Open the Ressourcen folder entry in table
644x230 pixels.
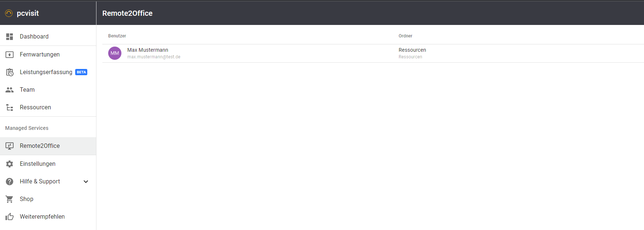(x=412, y=50)
